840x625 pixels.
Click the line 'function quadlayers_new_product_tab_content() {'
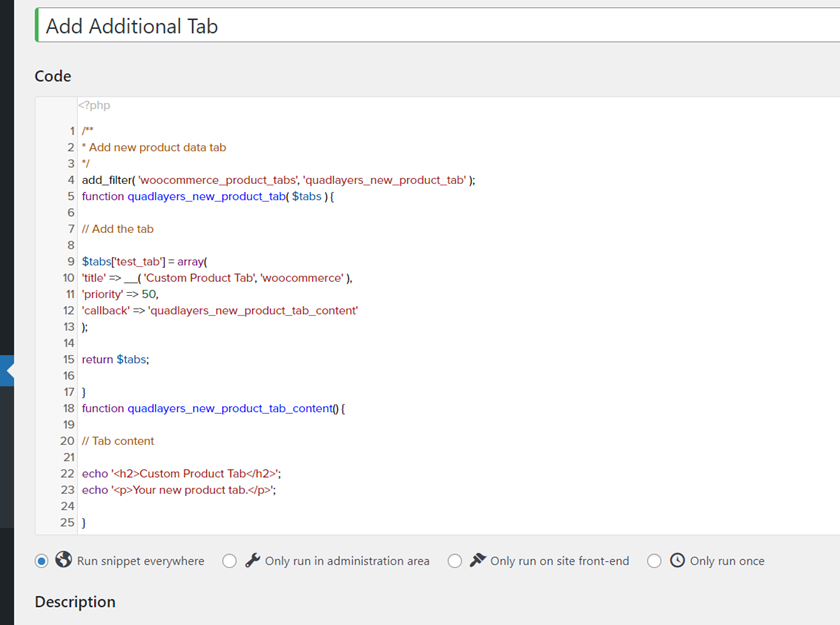point(213,408)
